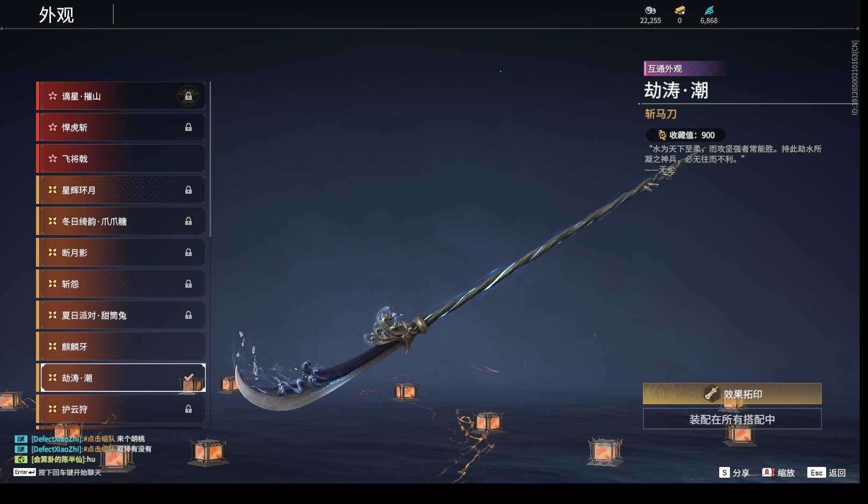Click the lock icon beside 悍虎斩
This screenshot has width=868, height=504.
189,127
